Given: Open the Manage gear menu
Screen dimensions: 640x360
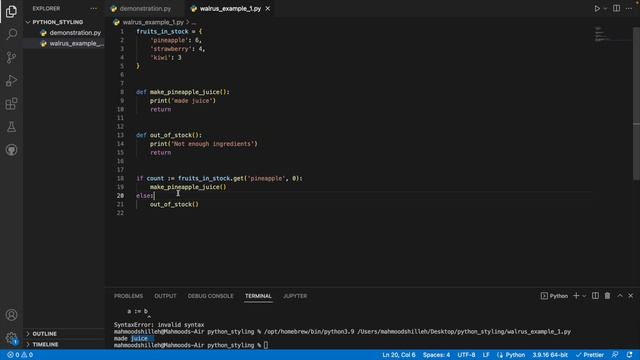Looking at the screenshot, I should point(11,338).
